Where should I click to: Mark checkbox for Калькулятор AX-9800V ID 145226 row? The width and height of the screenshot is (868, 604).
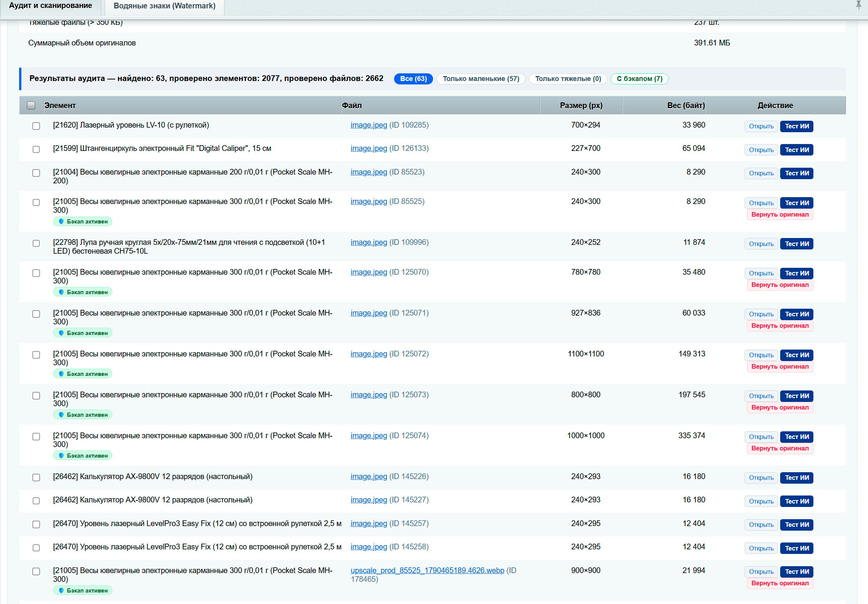coord(36,477)
